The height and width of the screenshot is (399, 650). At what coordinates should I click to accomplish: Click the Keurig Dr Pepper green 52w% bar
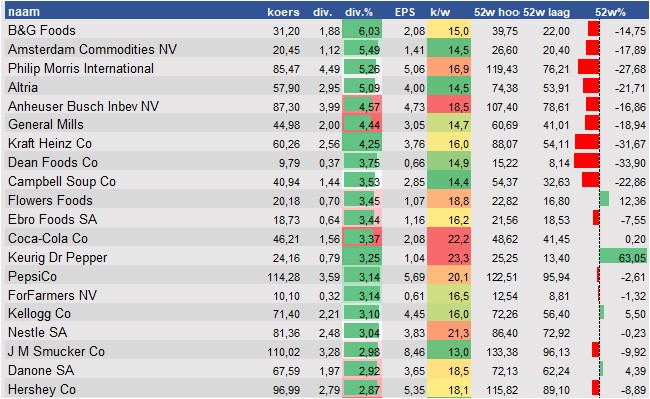point(623,257)
